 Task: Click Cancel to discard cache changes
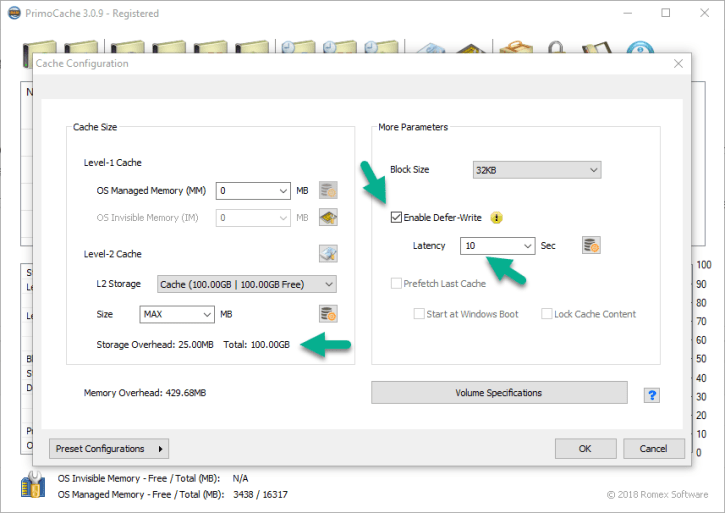[x=653, y=448]
